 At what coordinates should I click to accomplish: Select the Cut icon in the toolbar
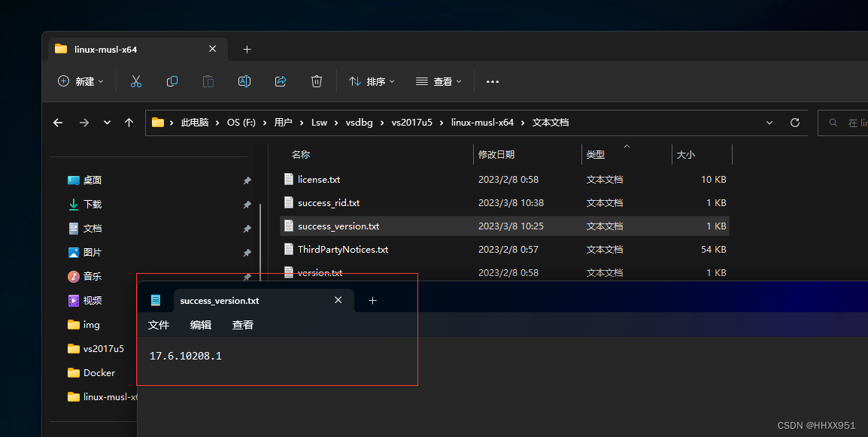135,81
